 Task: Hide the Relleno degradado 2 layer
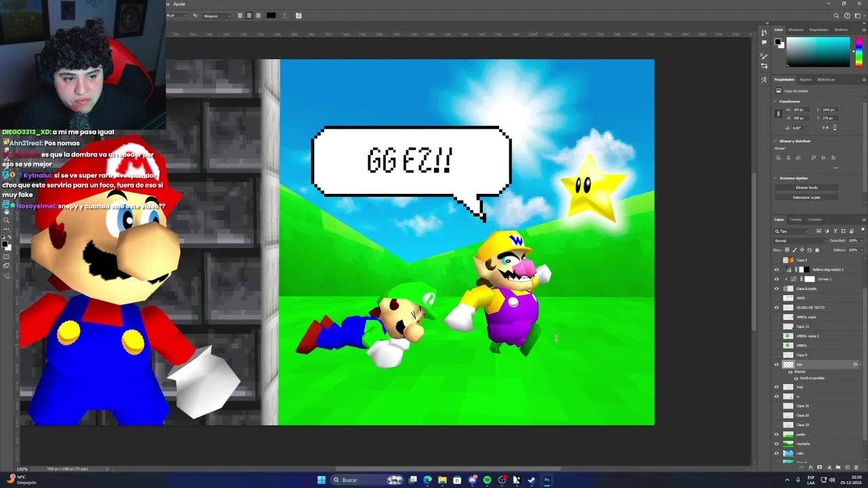(x=776, y=270)
